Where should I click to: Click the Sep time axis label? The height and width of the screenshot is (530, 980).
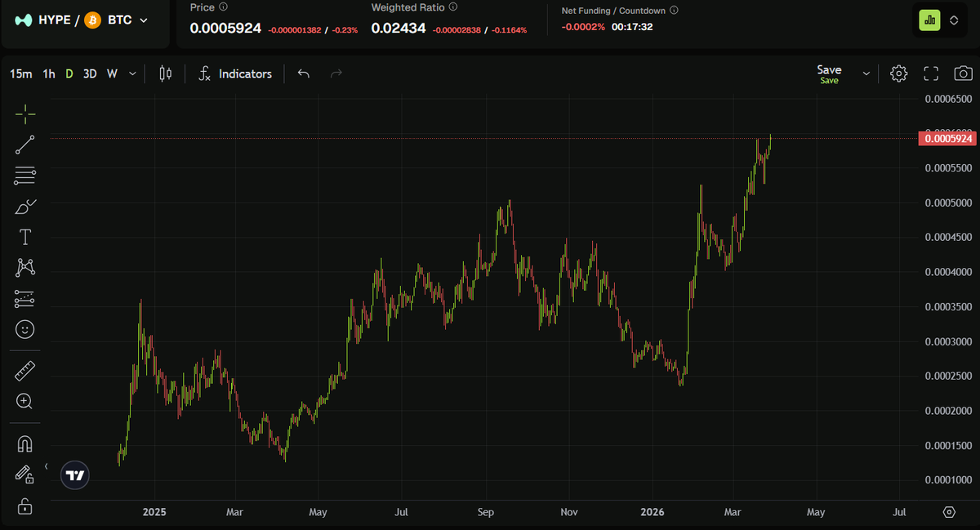click(486, 512)
